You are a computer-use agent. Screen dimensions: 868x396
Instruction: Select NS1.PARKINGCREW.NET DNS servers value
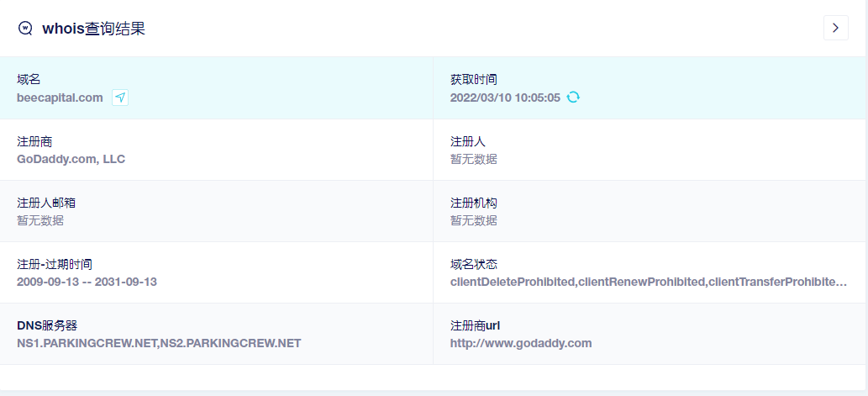[x=159, y=343]
